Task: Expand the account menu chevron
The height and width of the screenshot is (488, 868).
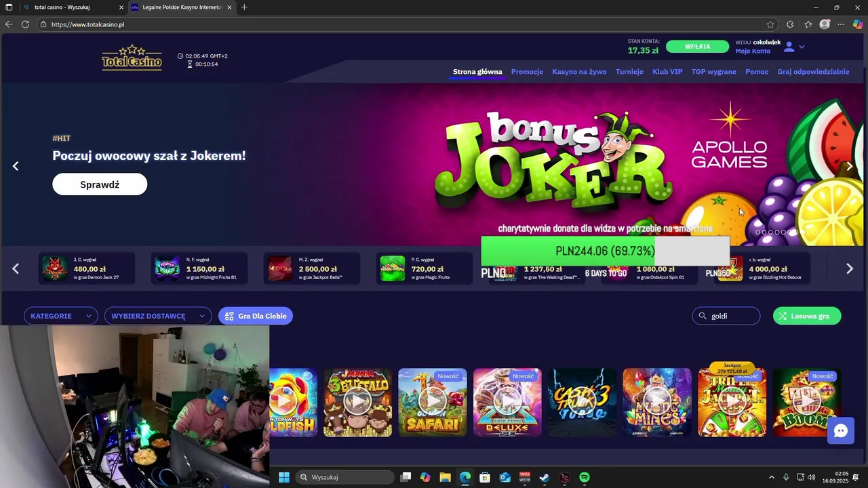Action: point(802,47)
